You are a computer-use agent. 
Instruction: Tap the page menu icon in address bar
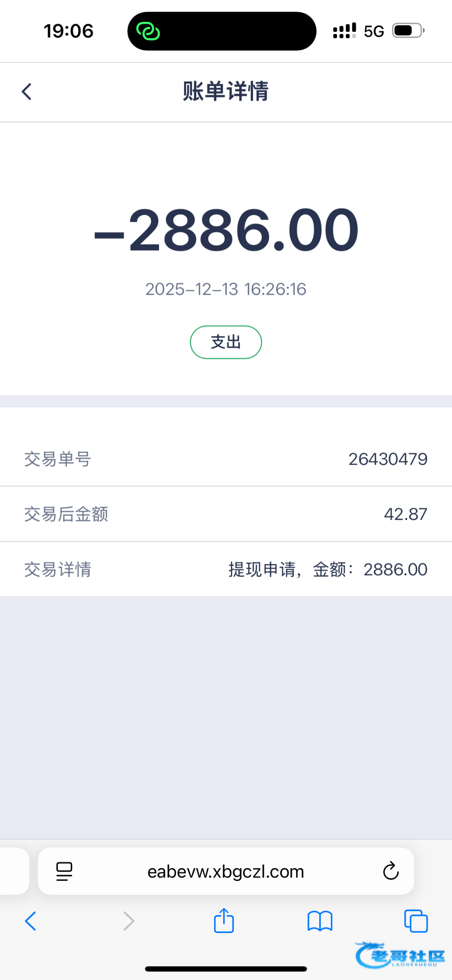pos(64,871)
